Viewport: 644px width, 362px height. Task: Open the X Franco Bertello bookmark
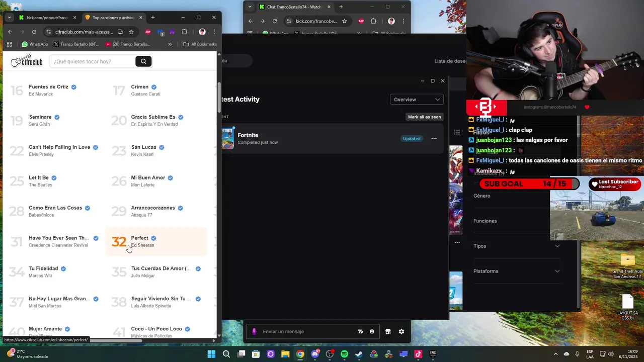pyautogui.click(x=76, y=44)
